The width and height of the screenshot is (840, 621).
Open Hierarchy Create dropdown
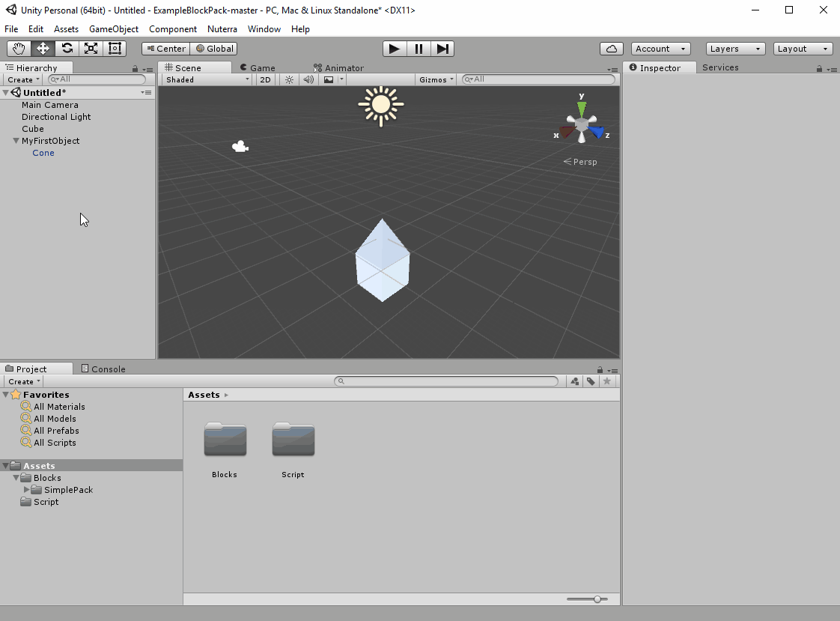coord(23,79)
